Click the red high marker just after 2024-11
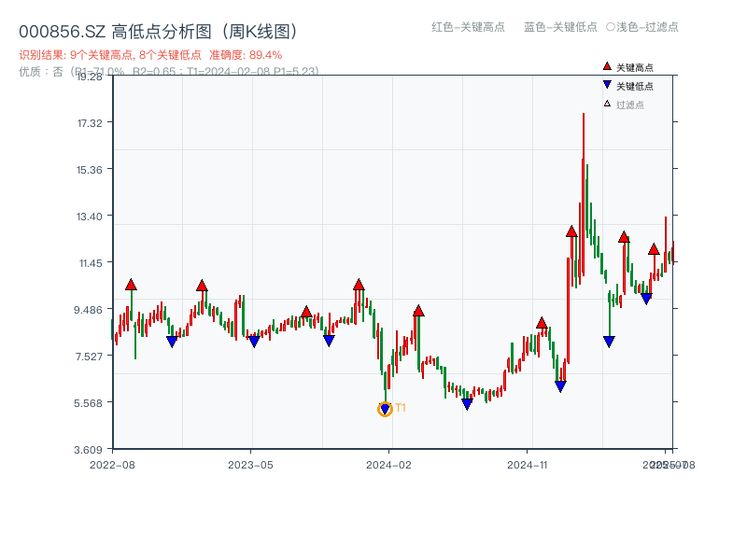 tap(542, 323)
